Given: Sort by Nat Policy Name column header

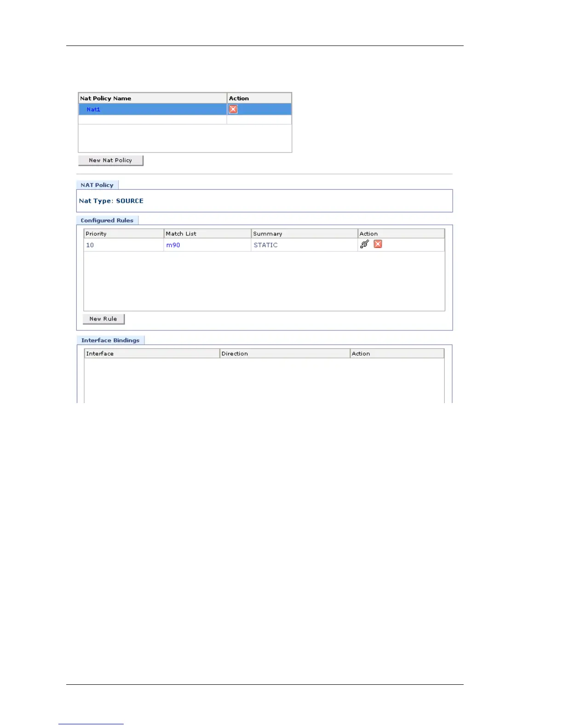Looking at the screenshot, I should [153, 98].
